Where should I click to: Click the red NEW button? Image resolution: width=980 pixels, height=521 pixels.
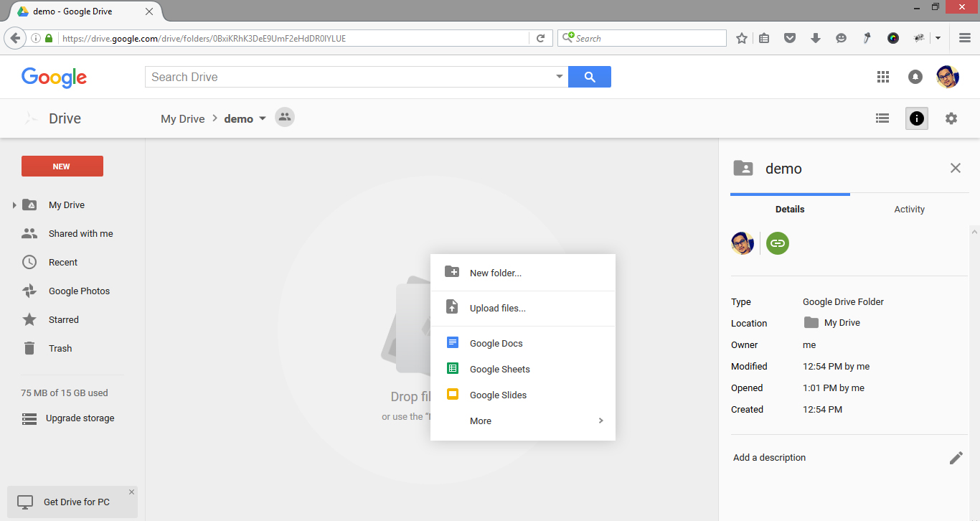(62, 166)
